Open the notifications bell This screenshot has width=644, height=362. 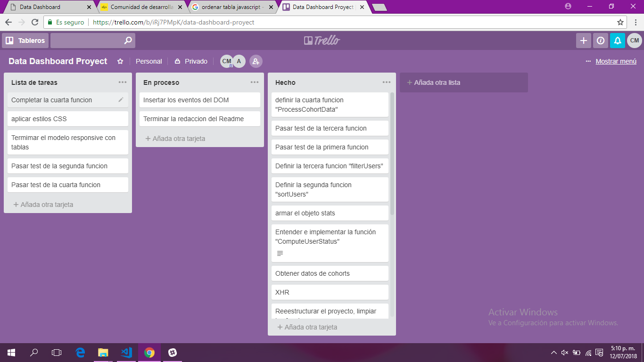coord(618,41)
